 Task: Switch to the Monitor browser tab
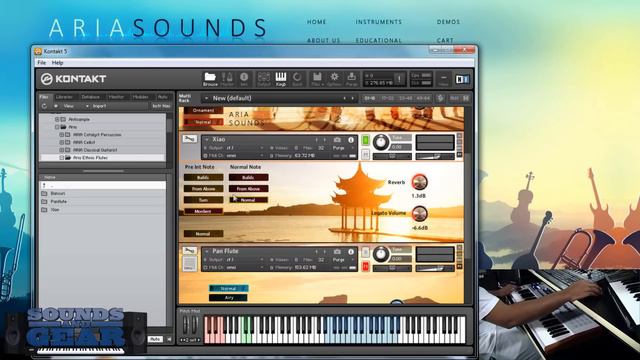(116, 97)
